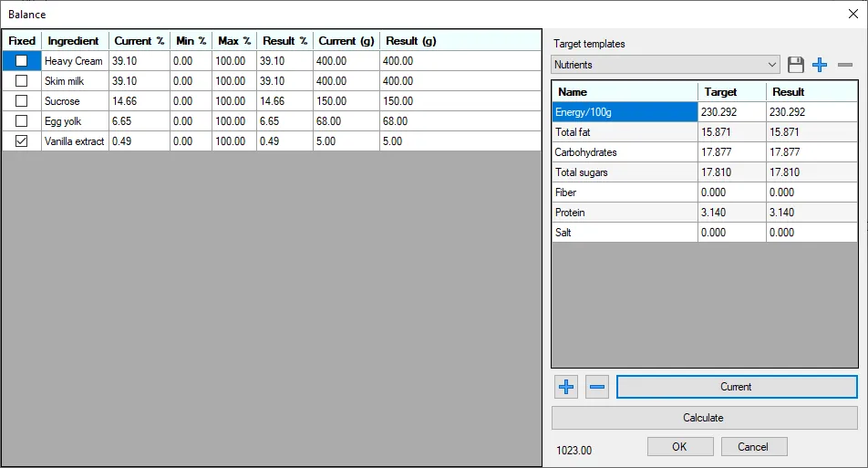This screenshot has height=468, width=868.
Task: Select the Salt nutrient row
Action: (625, 232)
